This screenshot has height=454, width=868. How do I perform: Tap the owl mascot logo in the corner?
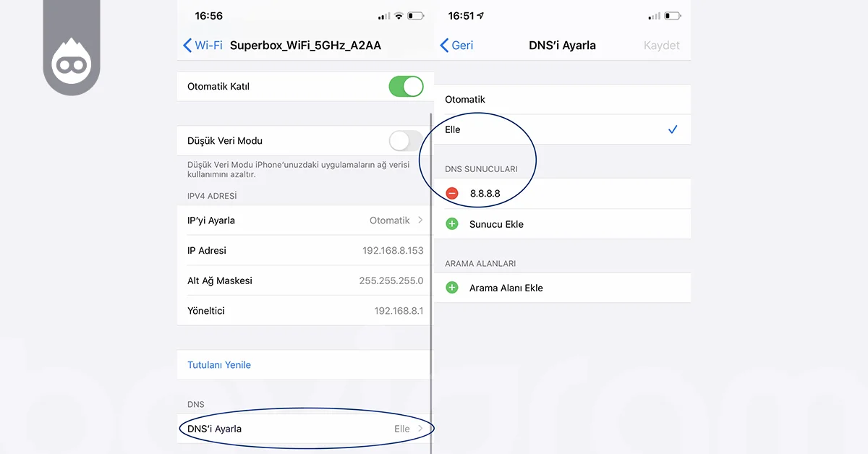coord(71,61)
